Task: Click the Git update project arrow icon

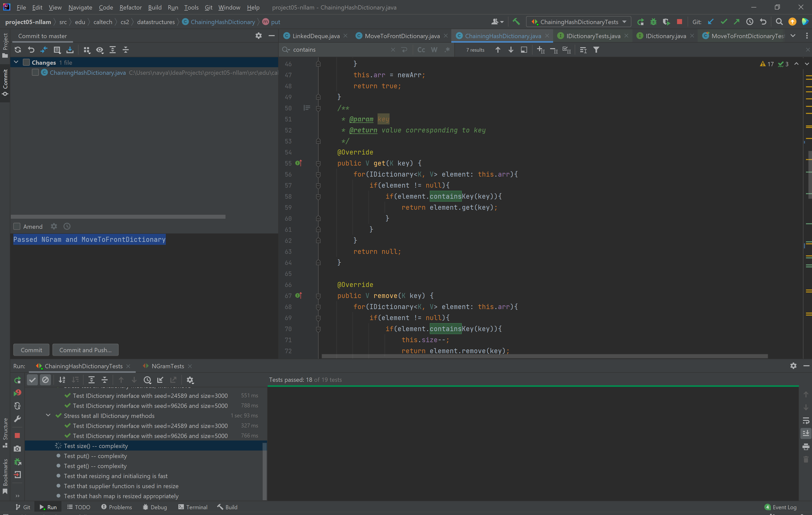Action: (x=710, y=22)
